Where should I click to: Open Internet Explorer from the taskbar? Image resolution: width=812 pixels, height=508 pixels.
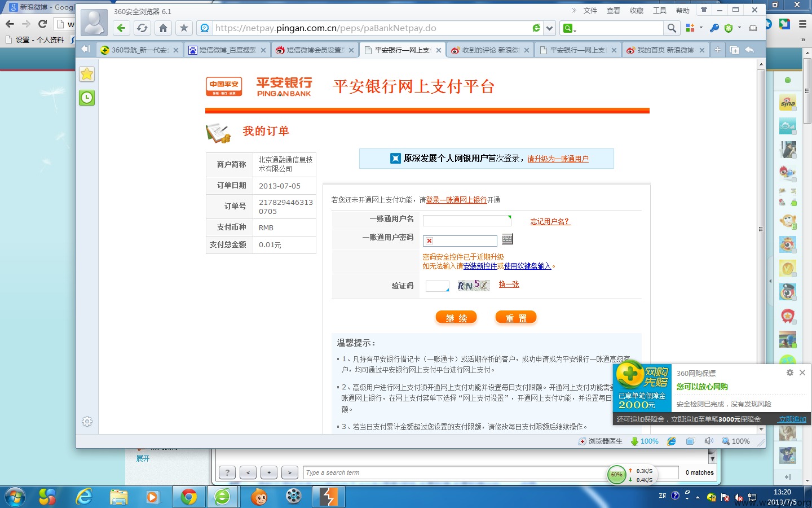83,497
